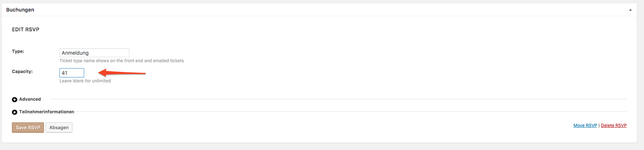This screenshot has width=644, height=150.
Task: Click the Save RSVP button
Action: 28,128
